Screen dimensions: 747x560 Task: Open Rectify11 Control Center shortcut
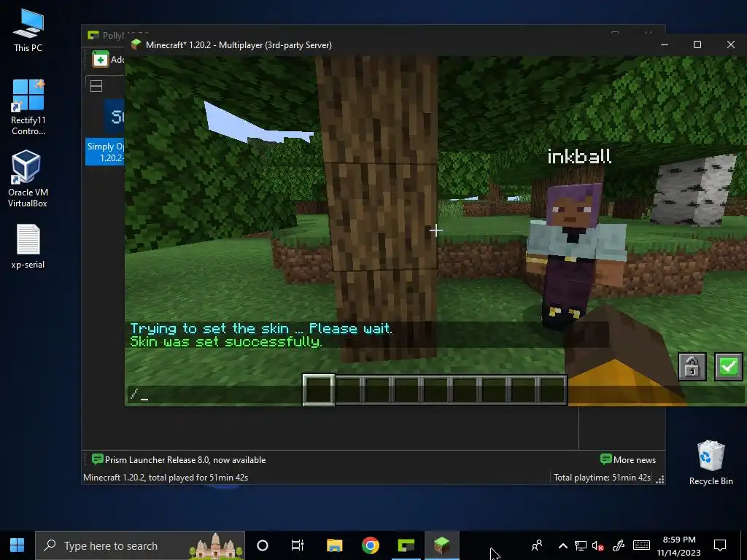pos(28,108)
